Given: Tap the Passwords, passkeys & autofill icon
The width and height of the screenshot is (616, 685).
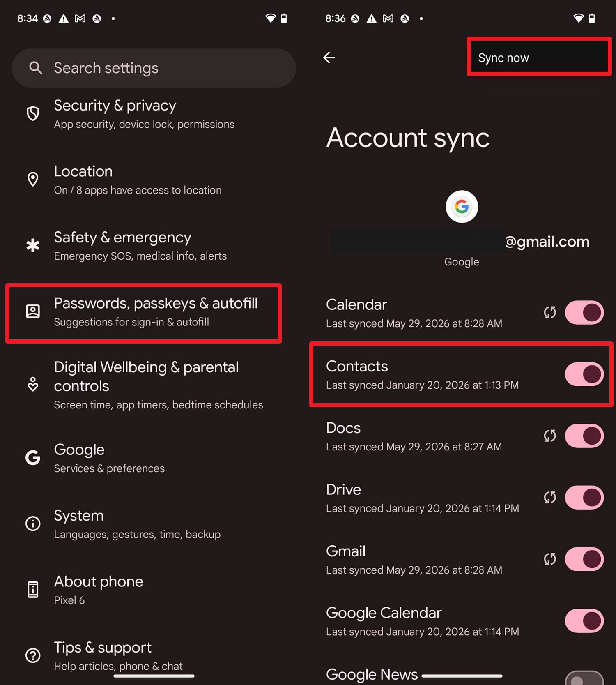Looking at the screenshot, I should 33,311.
